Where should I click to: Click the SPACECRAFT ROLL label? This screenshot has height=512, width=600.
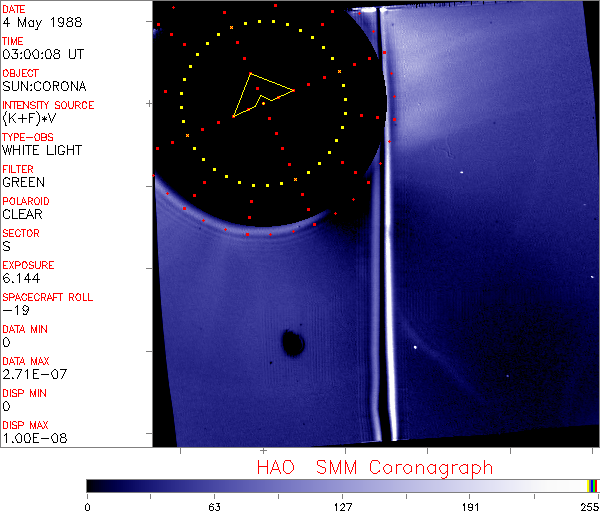(48, 297)
